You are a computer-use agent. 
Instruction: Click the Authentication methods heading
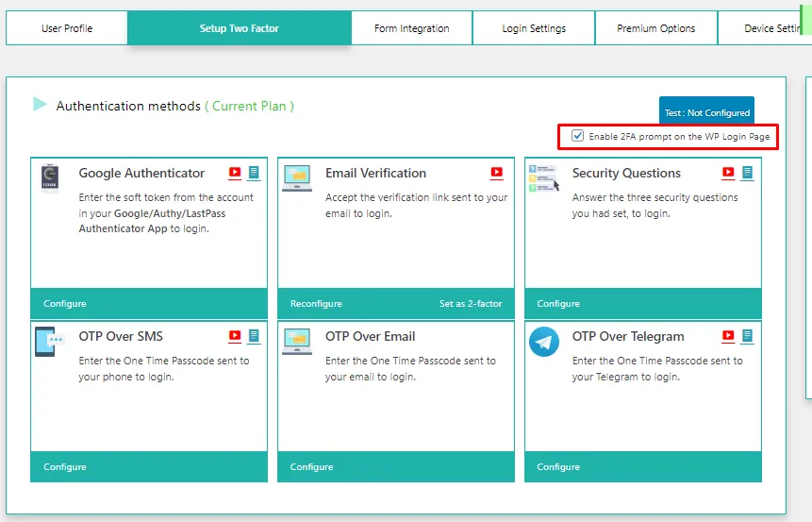128,106
